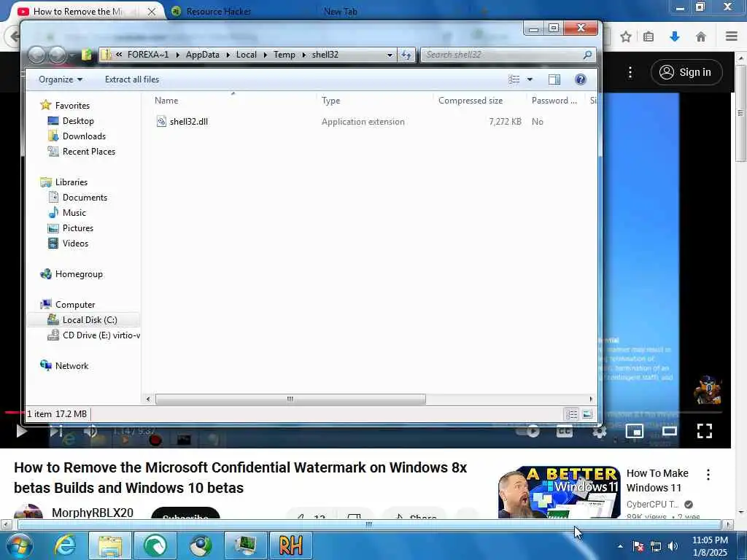
Task: Open MorphyRBLX20 channel link
Action: (93, 513)
